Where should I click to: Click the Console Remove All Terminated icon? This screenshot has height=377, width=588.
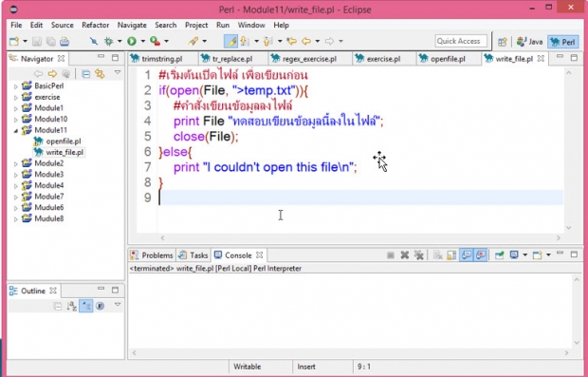tap(419, 255)
